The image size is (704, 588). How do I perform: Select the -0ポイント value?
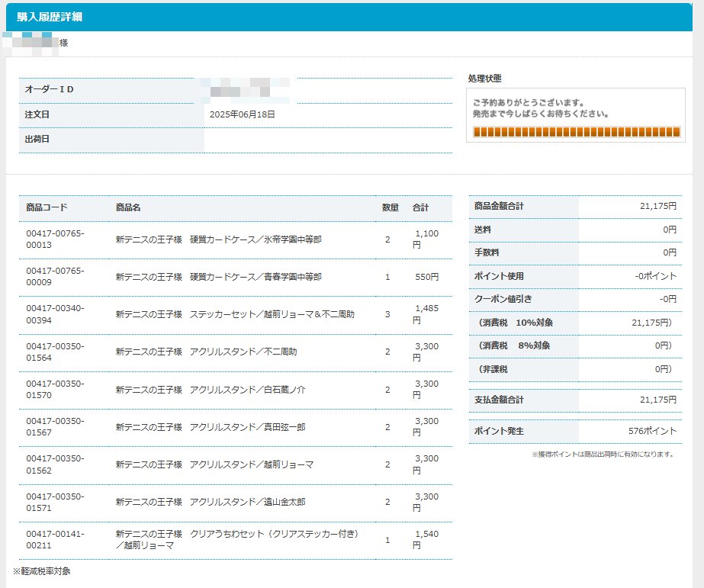[655, 276]
